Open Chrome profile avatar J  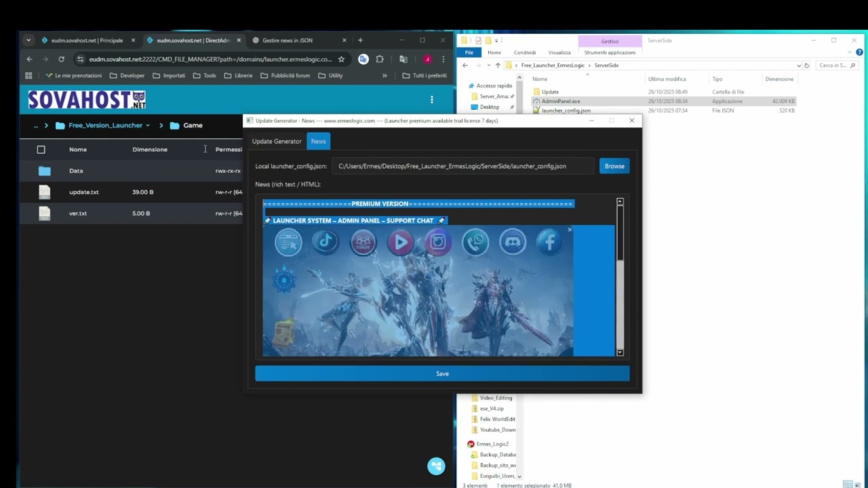(427, 59)
